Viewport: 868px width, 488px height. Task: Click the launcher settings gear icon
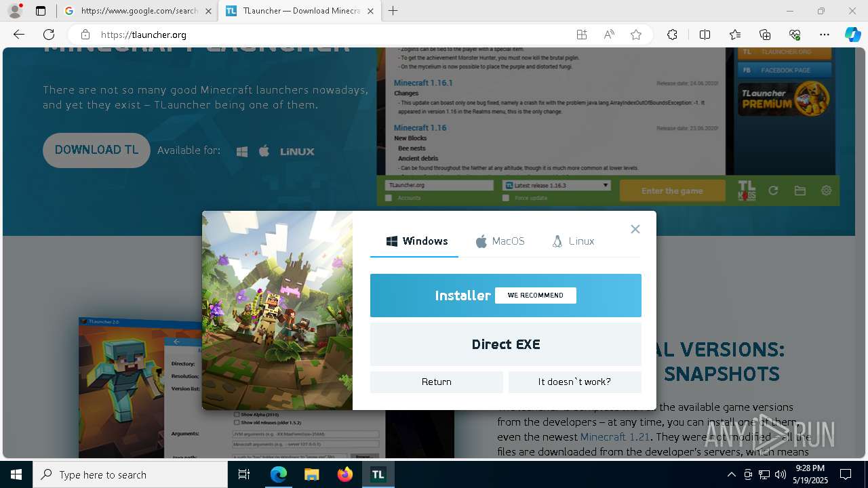coord(826,191)
